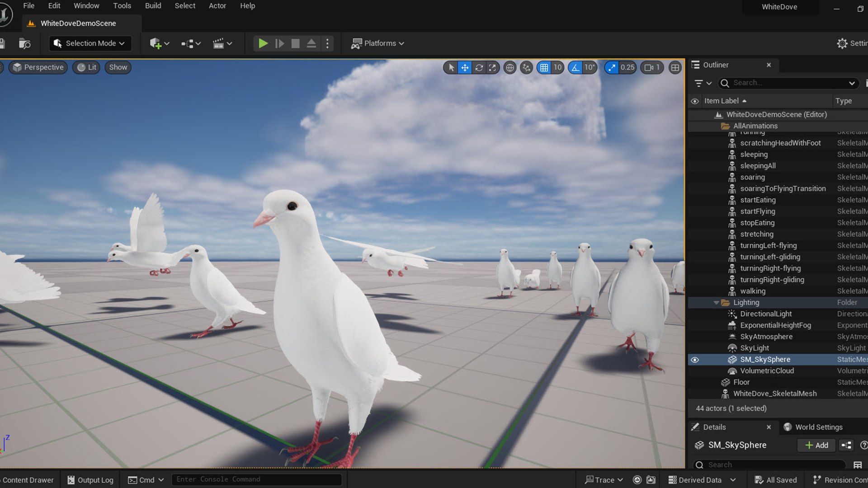Image resolution: width=868 pixels, height=488 pixels.
Task: Select scratchingHeadWithFoot animation actor
Action: click(x=780, y=143)
